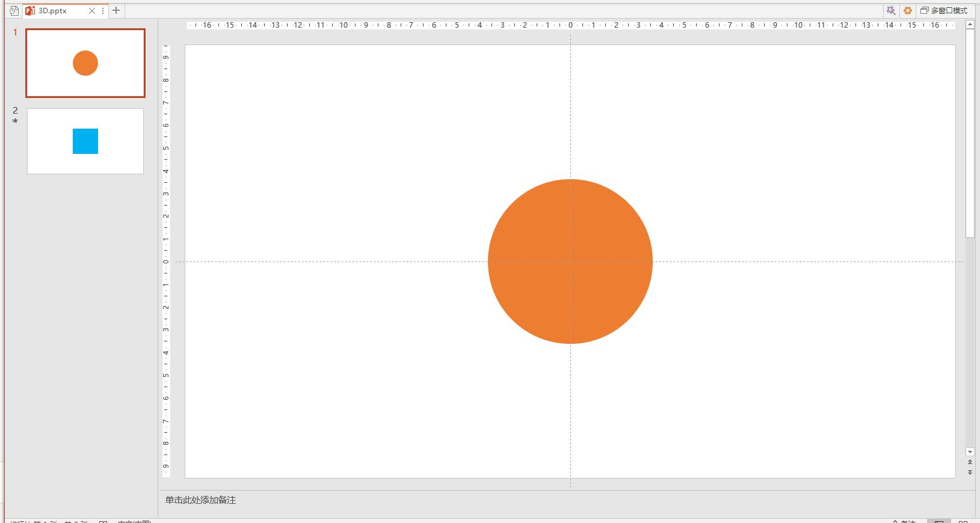Click the notes field 单击此处添加备注
Image resolution: width=980 pixels, height=523 pixels.
tap(201, 500)
